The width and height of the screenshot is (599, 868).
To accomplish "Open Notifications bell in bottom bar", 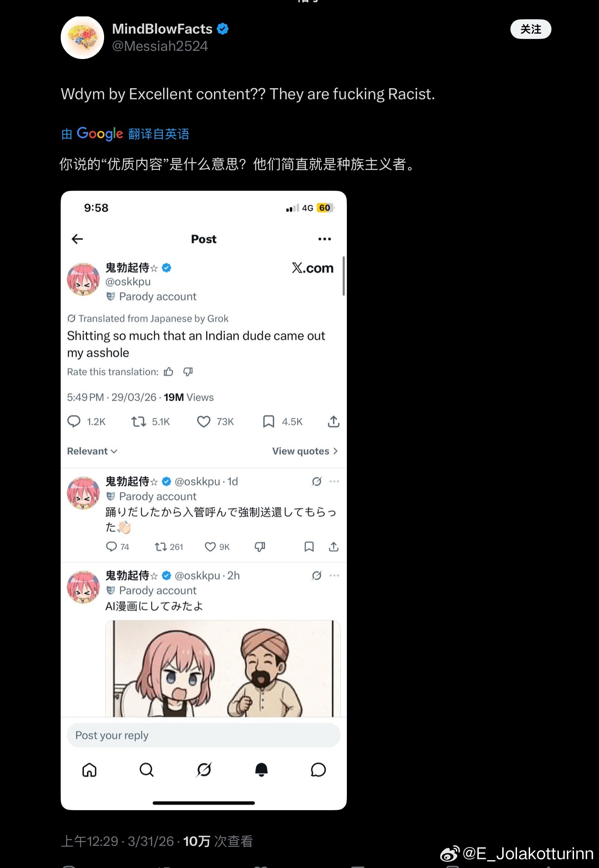I will tap(261, 770).
